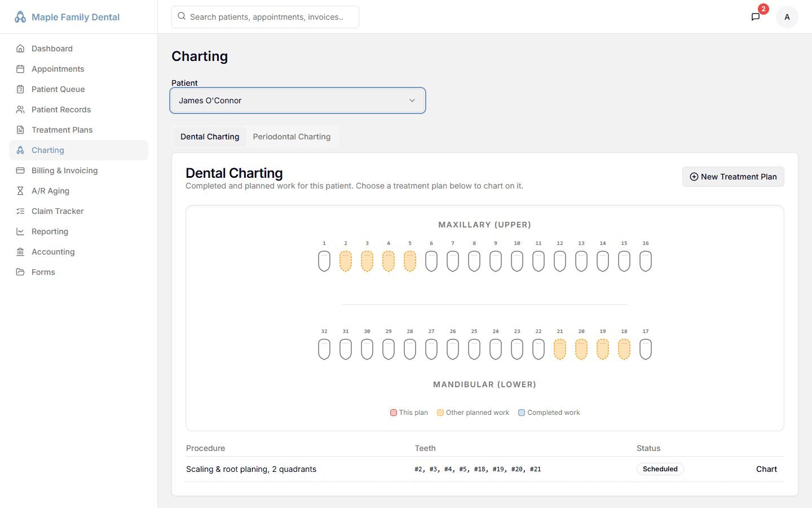Click procedure text Scaling & root planing
Image resolution: width=812 pixels, height=508 pixels.
251,469
